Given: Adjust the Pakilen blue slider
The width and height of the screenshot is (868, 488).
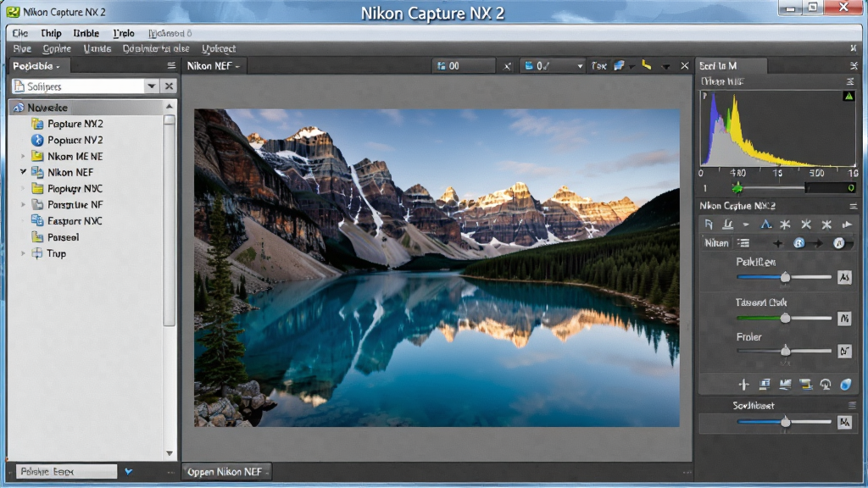Looking at the screenshot, I should click(x=785, y=277).
